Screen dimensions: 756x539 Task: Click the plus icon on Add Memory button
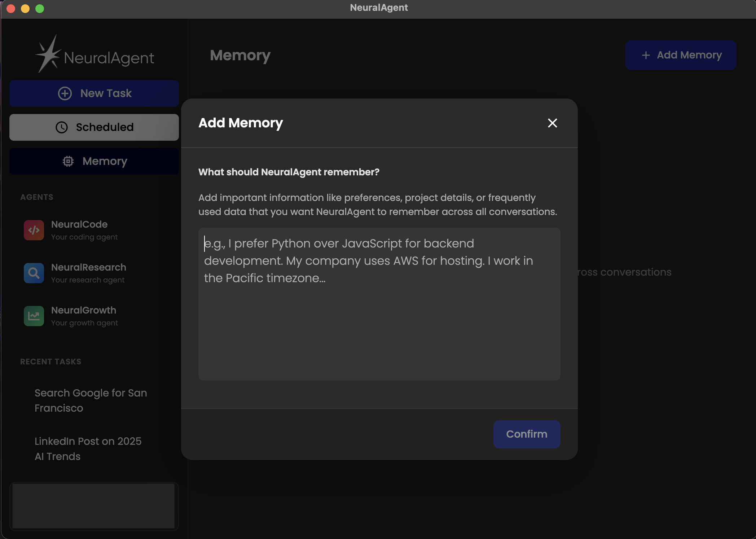coord(645,55)
